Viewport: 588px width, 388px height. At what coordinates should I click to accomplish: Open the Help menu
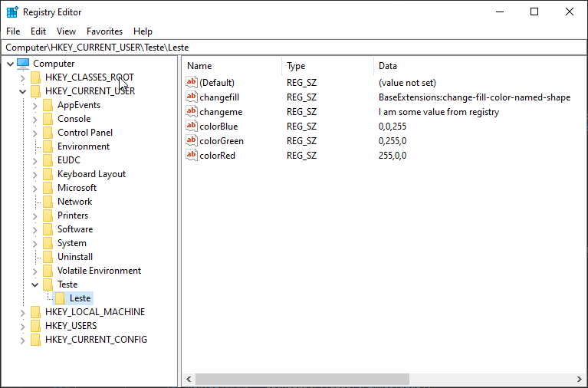[x=143, y=31]
